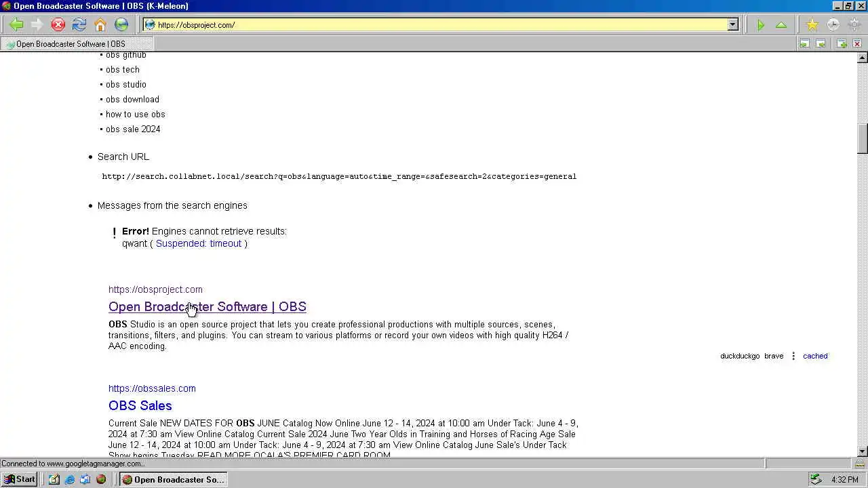Click the scrollbar down arrow
The image size is (868, 488).
(863, 451)
